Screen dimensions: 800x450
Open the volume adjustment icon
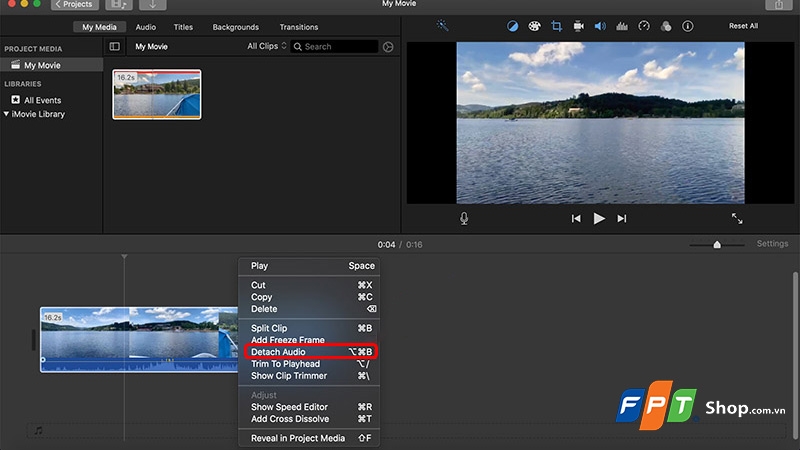(600, 26)
